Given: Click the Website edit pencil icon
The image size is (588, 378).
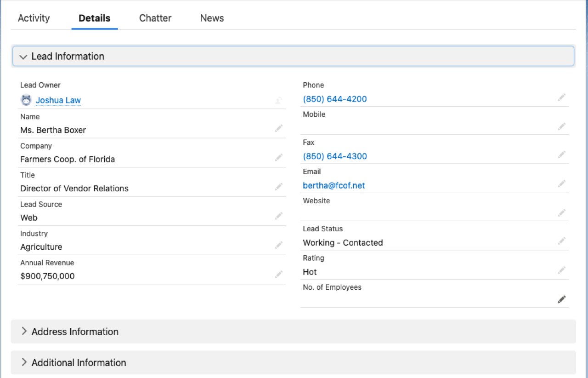Looking at the screenshot, I should point(562,212).
